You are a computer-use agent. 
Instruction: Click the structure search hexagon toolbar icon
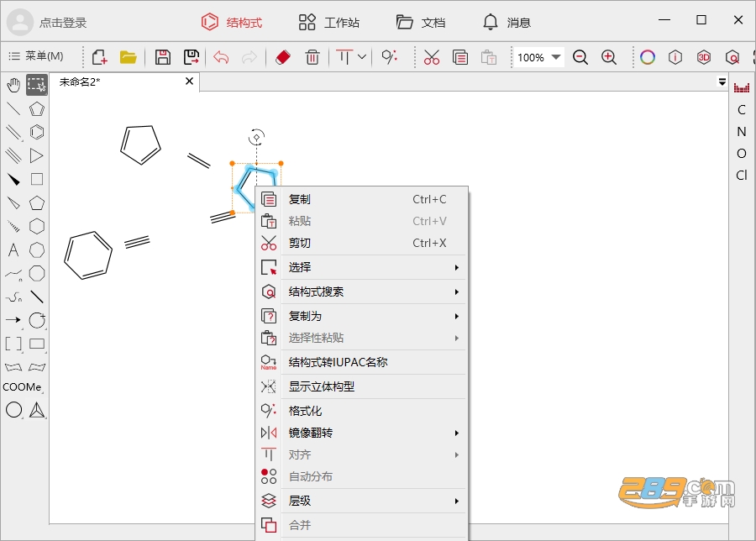coord(732,57)
